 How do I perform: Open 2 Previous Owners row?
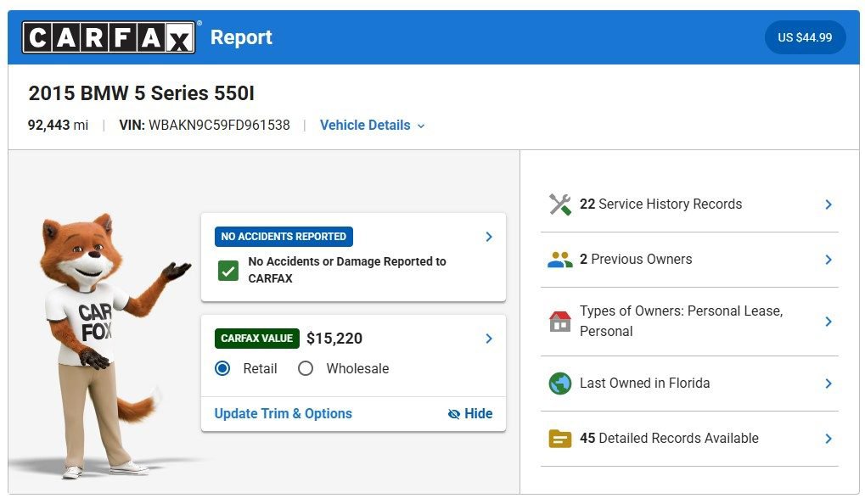[x=689, y=260]
